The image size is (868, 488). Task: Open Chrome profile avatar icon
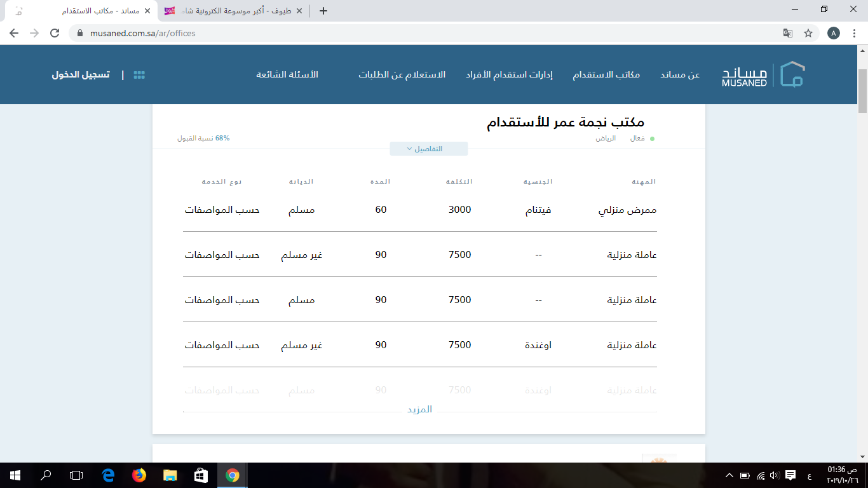tap(834, 33)
